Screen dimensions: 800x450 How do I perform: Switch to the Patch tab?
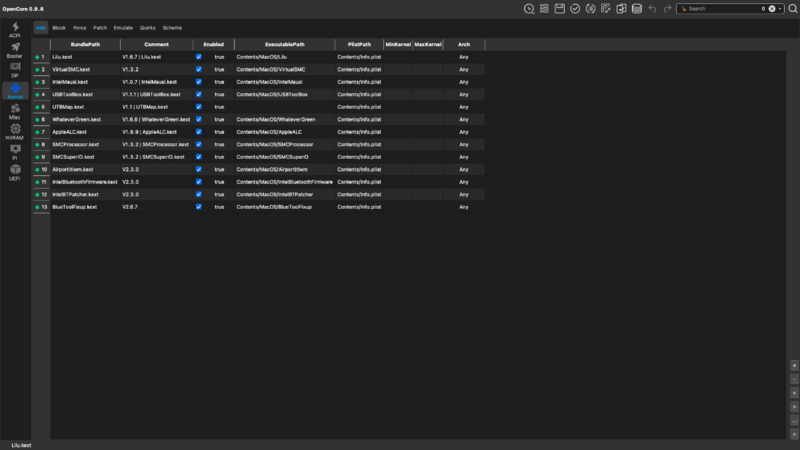tap(100, 28)
